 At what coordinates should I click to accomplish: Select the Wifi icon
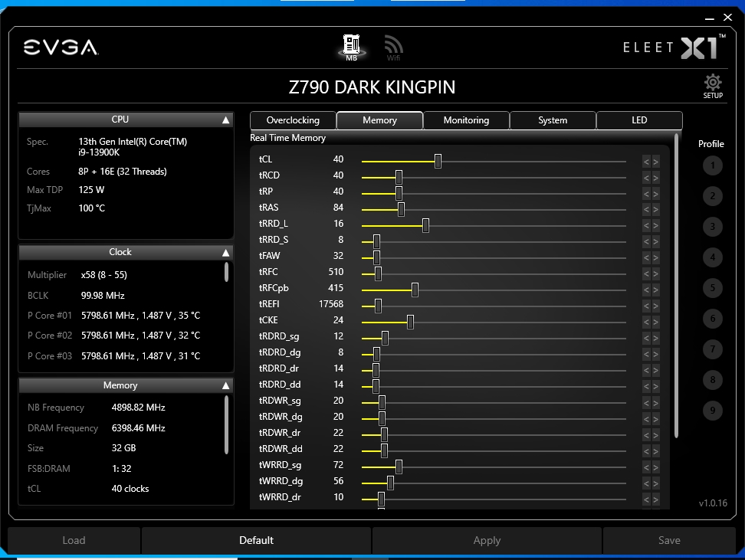tap(393, 48)
